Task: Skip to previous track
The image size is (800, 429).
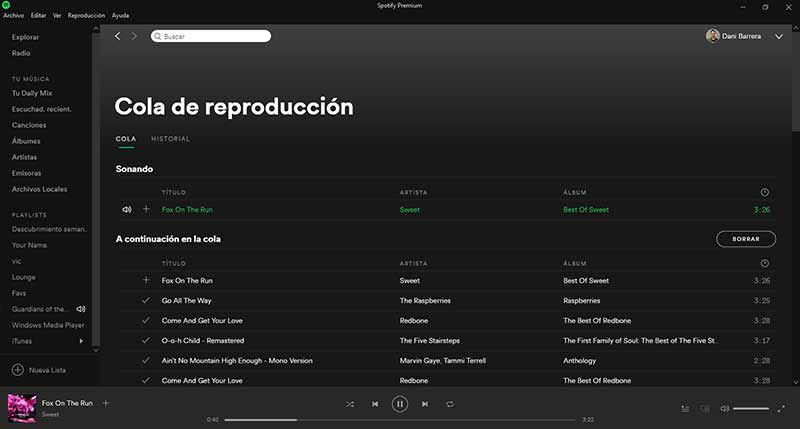Action: 375,404
